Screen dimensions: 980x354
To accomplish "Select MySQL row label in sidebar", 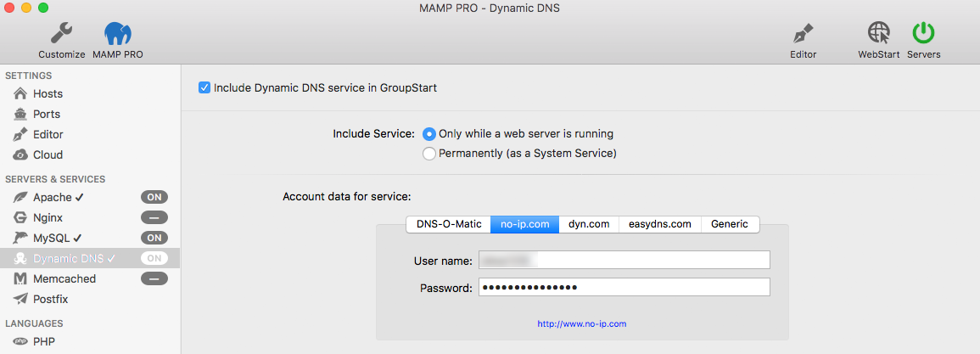I will click(x=53, y=238).
